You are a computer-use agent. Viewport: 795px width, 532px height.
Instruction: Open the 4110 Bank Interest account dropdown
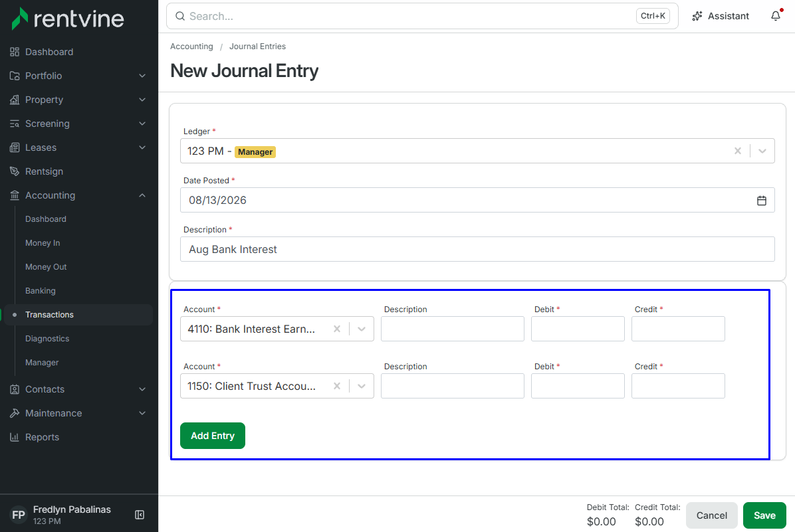362,329
